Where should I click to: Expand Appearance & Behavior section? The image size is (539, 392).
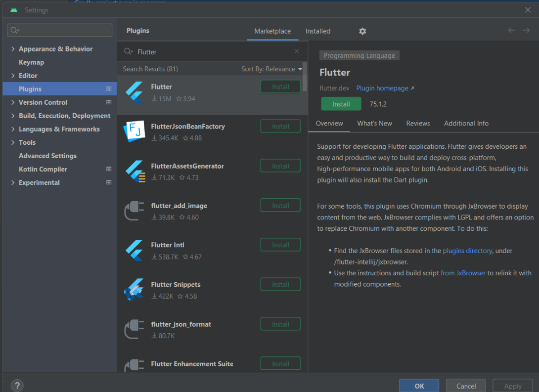click(x=13, y=49)
